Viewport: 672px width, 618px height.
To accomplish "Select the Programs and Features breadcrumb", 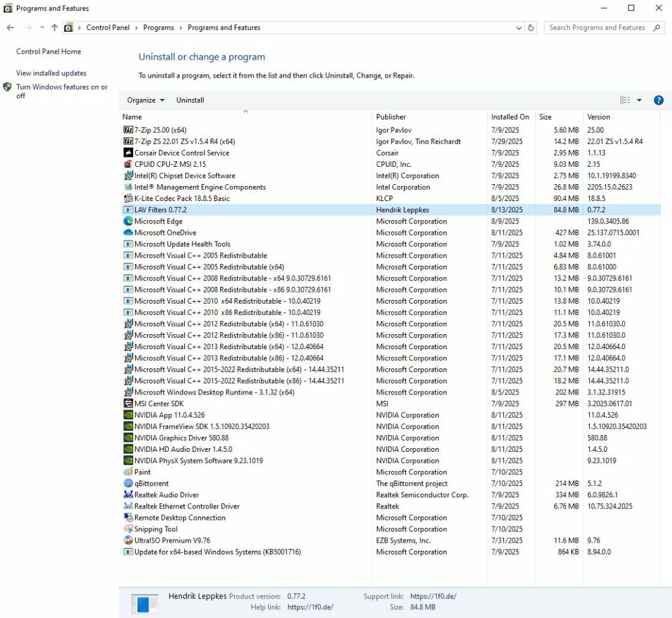I will tap(224, 28).
